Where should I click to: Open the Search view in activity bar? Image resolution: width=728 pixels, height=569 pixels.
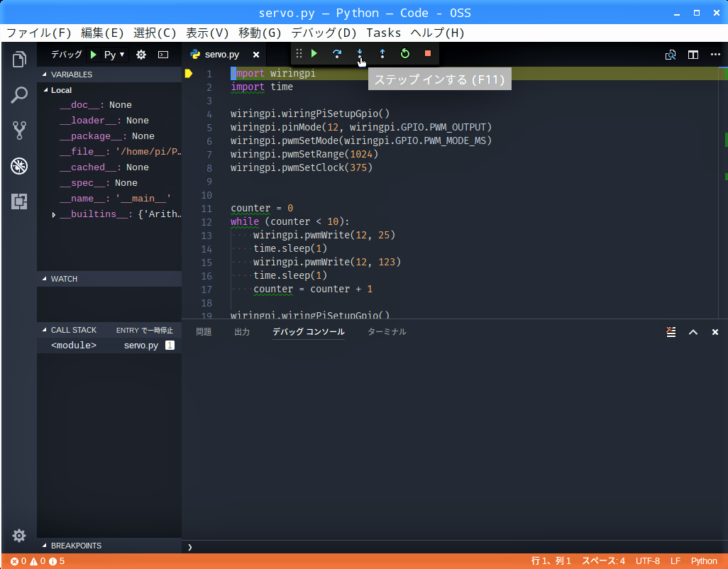click(19, 95)
